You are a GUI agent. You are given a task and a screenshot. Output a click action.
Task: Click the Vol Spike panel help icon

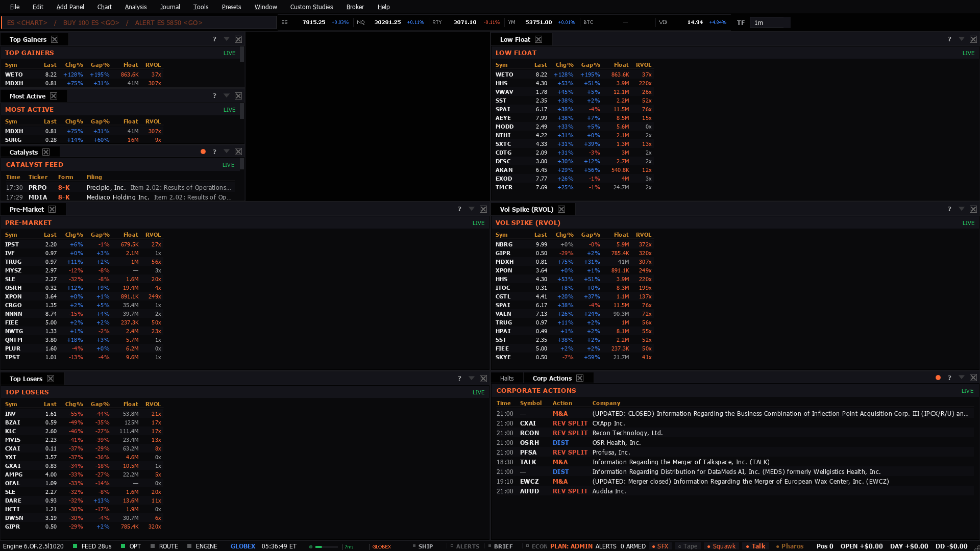949,209
